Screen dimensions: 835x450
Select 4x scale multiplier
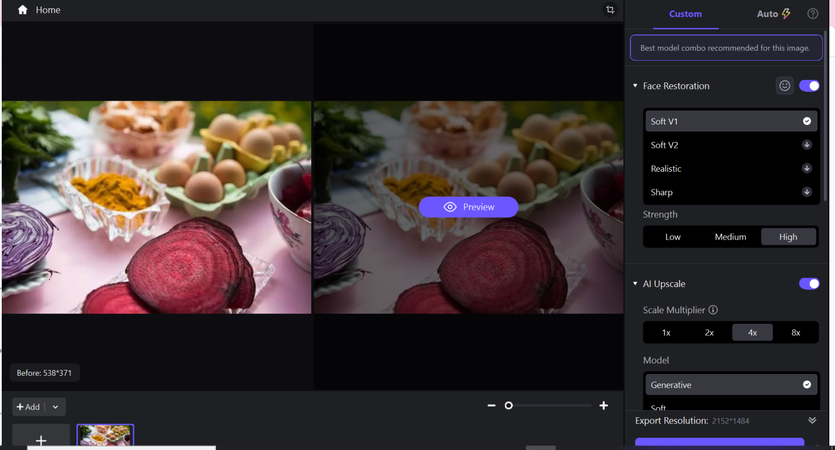(x=752, y=332)
